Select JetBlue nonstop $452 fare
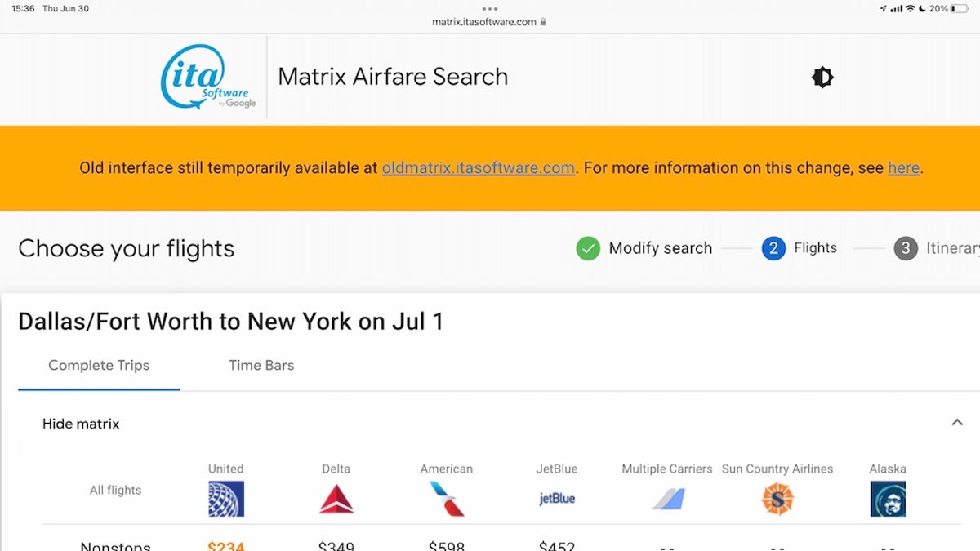 557,545
